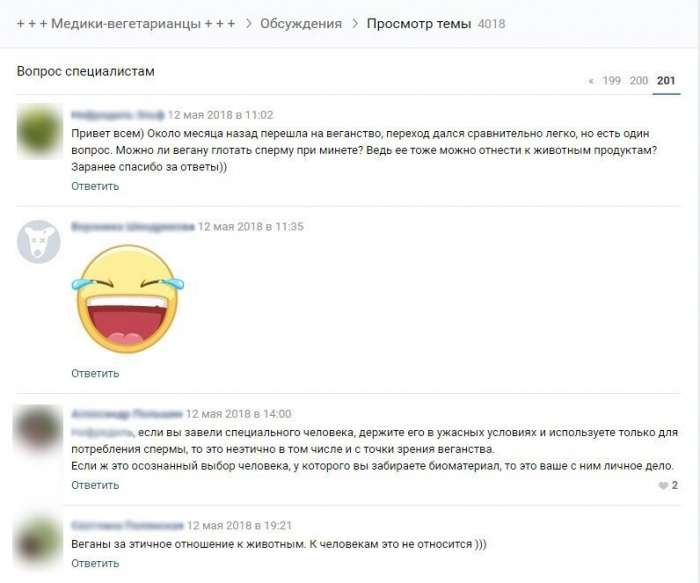Click Ответить under the 11:02 post
Viewport: 700px width, 583px height.
[x=95, y=186]
